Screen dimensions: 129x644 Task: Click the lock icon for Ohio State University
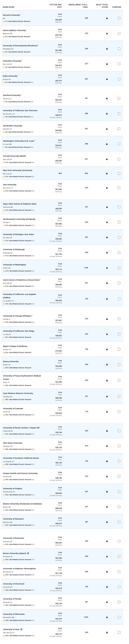click(x=107, y=446)
